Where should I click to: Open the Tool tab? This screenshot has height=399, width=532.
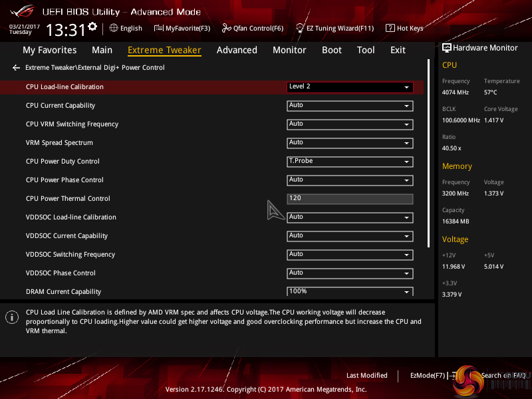coord(366,51)
